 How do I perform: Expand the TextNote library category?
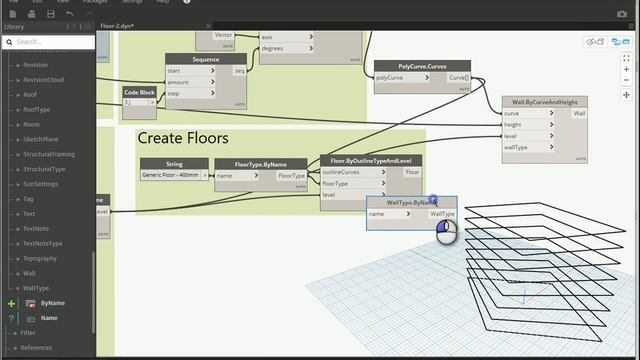[18, 229]
